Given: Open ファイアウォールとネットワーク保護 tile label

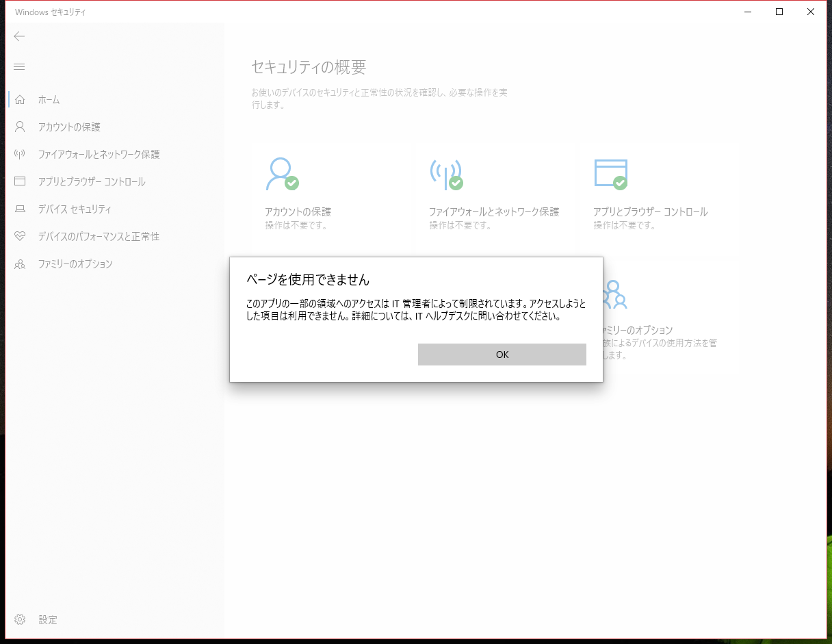Looking at the screenshot, I should pos(494,212).
